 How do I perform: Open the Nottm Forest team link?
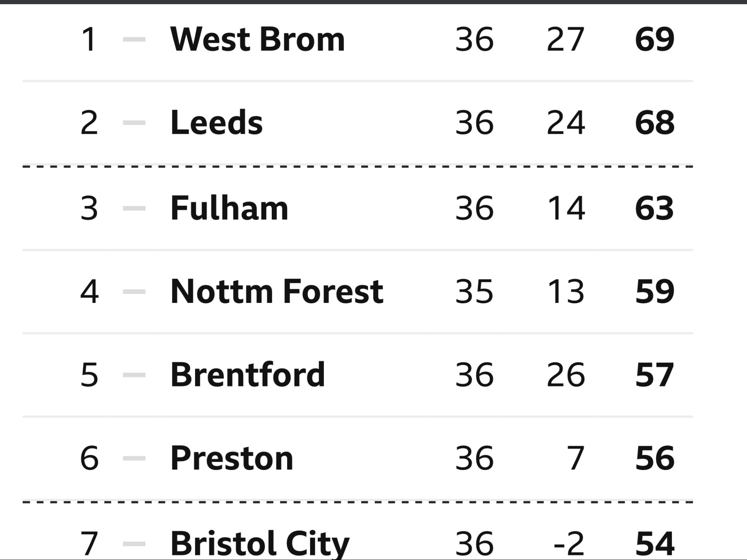277,291
